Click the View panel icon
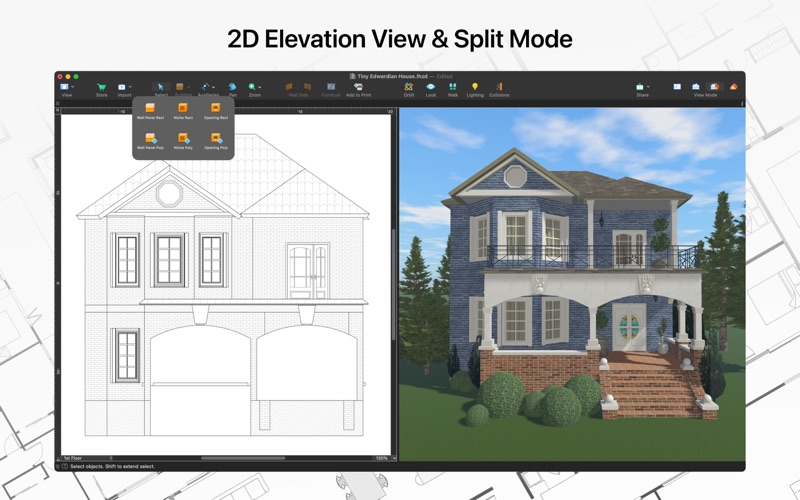The height and width of the screenshot is (500, 800). click(x=64, y=87)
